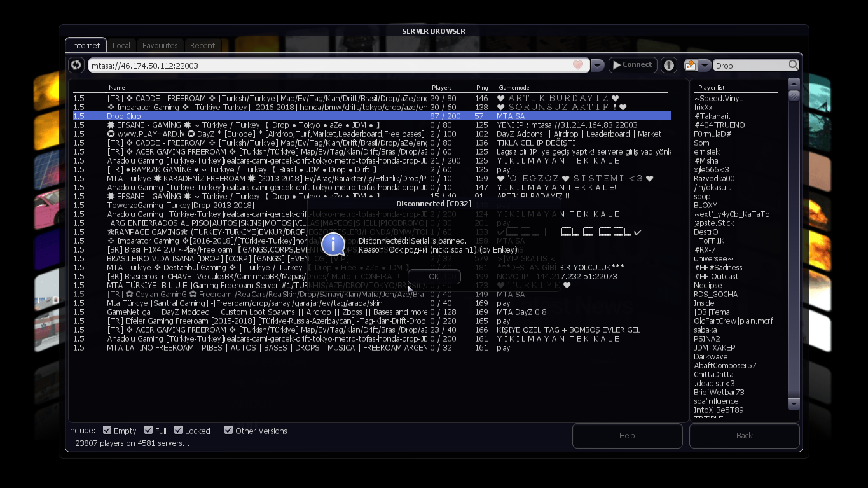868x488 pixels.
Task: Open the Favourites tab
Action: tap(160, 45)
